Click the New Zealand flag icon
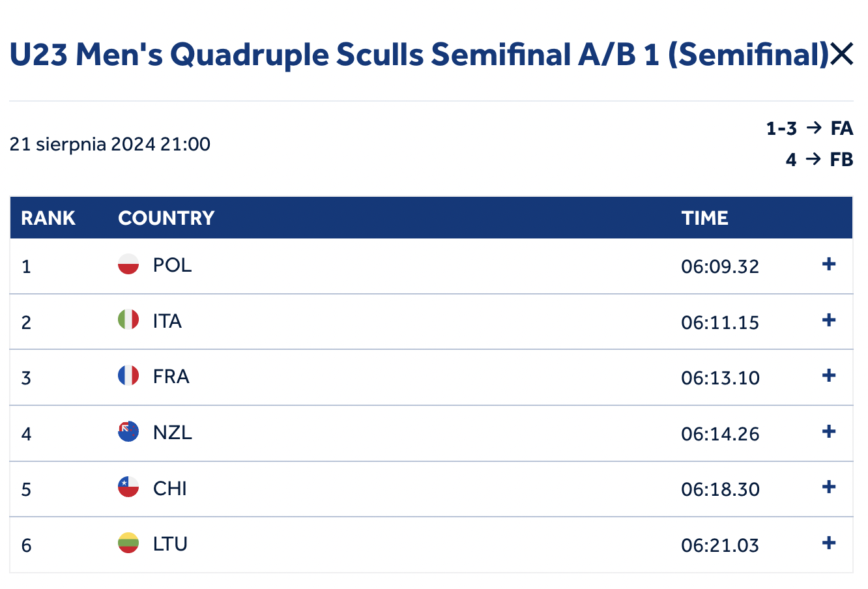This screenshot has height=589, width=868. click(x=128, y=431)
